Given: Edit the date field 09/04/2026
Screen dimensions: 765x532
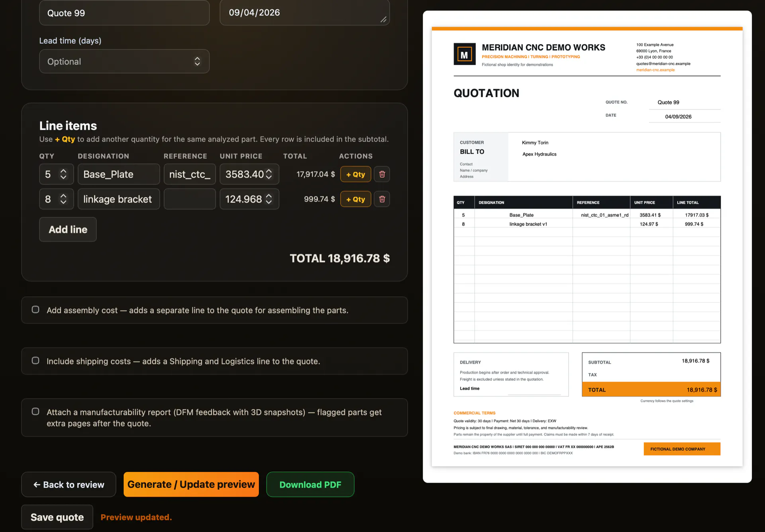Looking at the screenshot, I should pyautogui.click(x=305, y=13).
